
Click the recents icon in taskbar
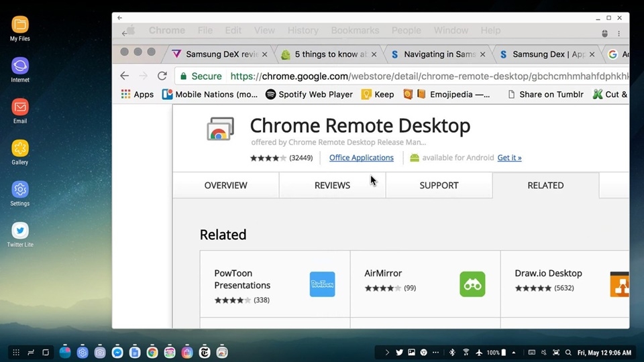(x=31, y=353)
